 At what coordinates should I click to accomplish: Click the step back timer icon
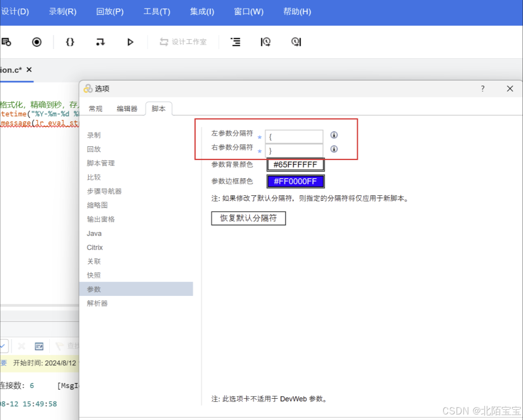tap(265, 42)
